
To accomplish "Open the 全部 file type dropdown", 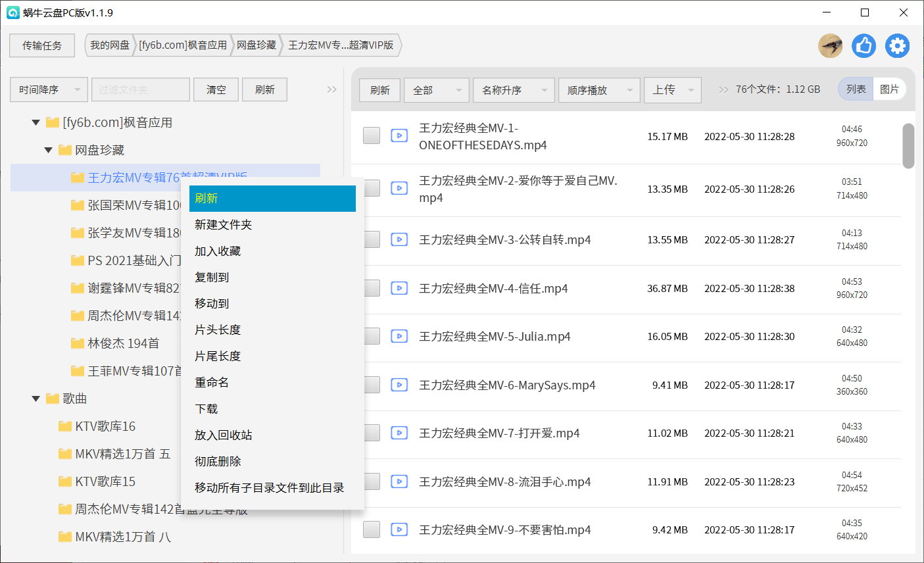I will [437, 90].
